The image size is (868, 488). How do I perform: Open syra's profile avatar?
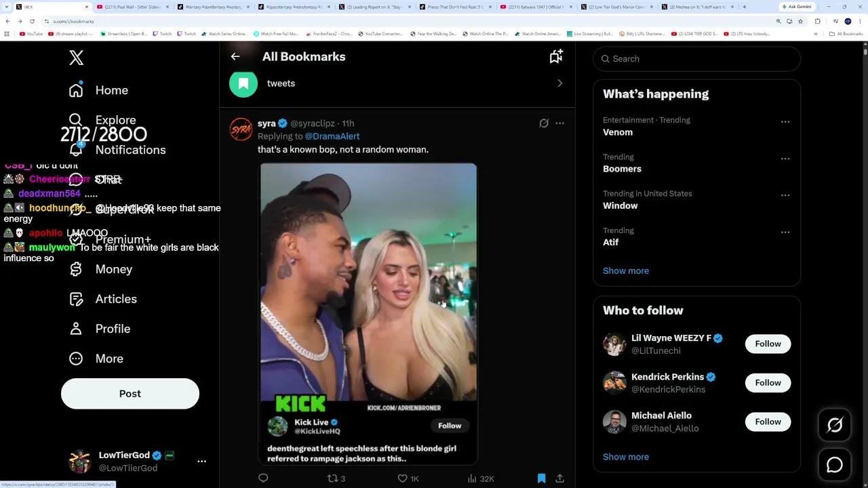241,129
